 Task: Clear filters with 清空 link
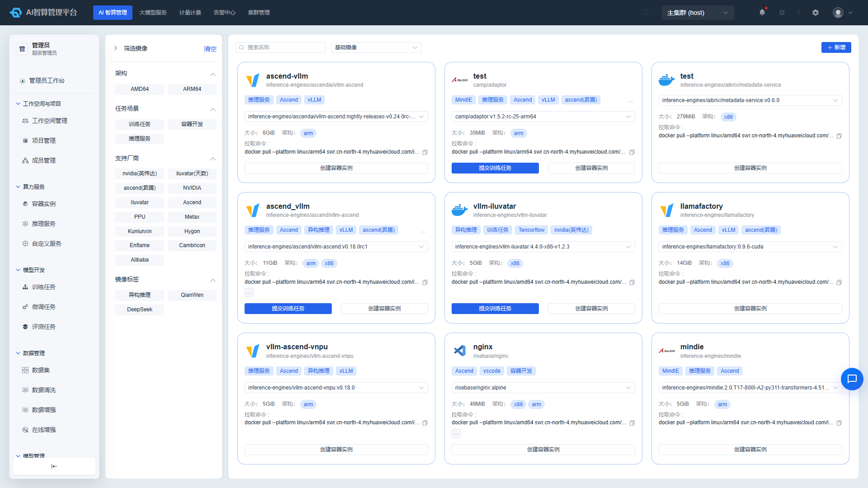[x=210, y=49]
